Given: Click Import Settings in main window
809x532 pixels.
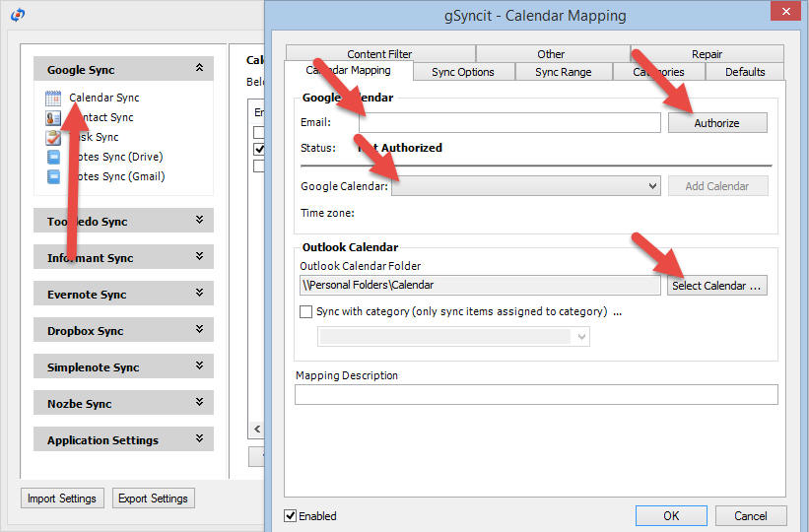Looking at the screenshot, I should [x=62, y=498].
